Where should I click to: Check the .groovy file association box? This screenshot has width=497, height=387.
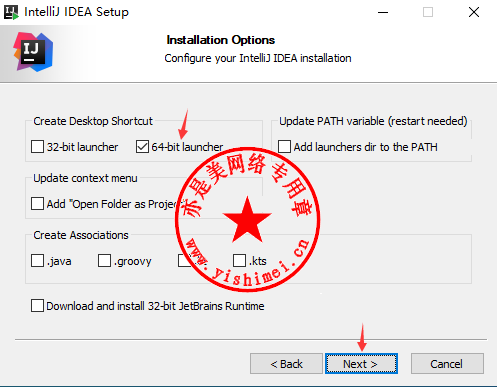pyautogui.click(x=104, y=261)
